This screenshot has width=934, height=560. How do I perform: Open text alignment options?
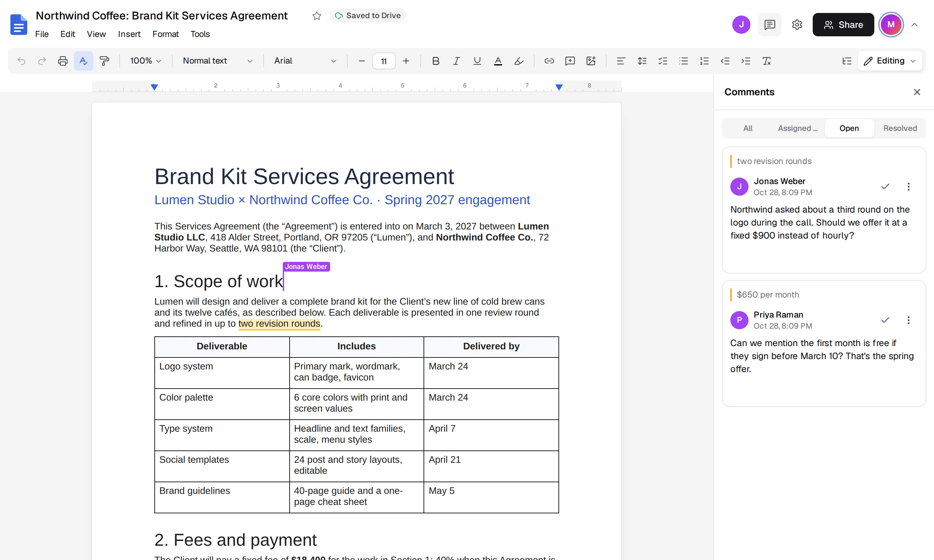click(621, 61)
